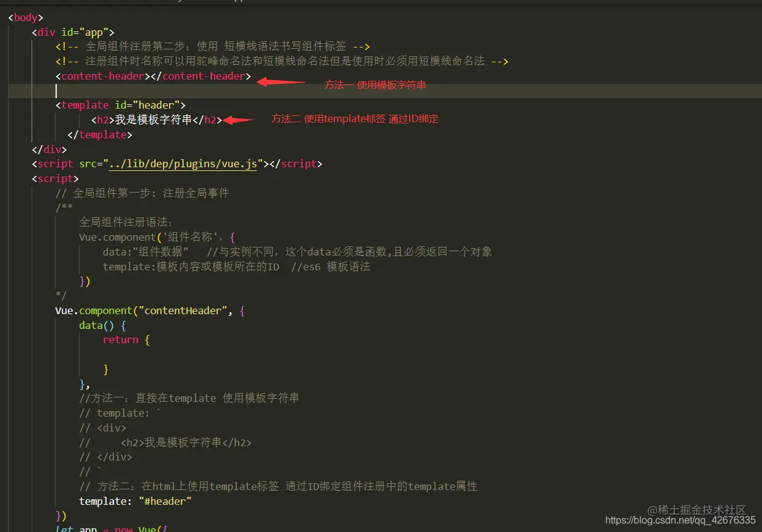Click the Vue.component('组件名称', { comment line

coord(157,237)
